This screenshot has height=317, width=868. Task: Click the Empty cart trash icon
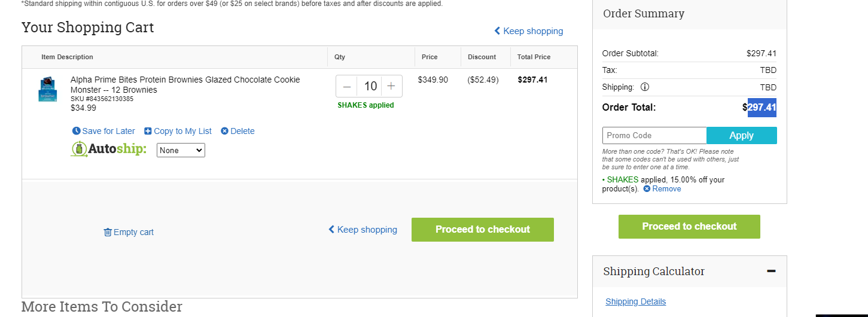(x=108, y=232)
